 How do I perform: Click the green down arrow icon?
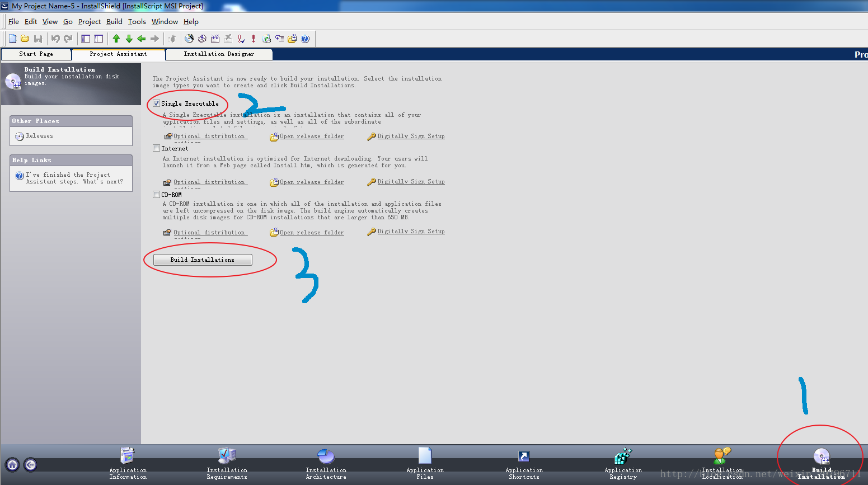129,39
